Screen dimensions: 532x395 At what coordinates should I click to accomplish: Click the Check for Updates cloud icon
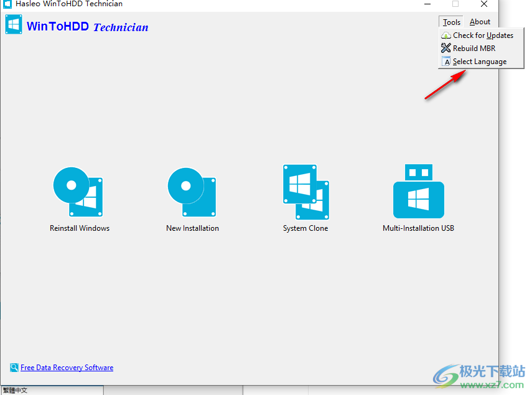pos(446,35)
